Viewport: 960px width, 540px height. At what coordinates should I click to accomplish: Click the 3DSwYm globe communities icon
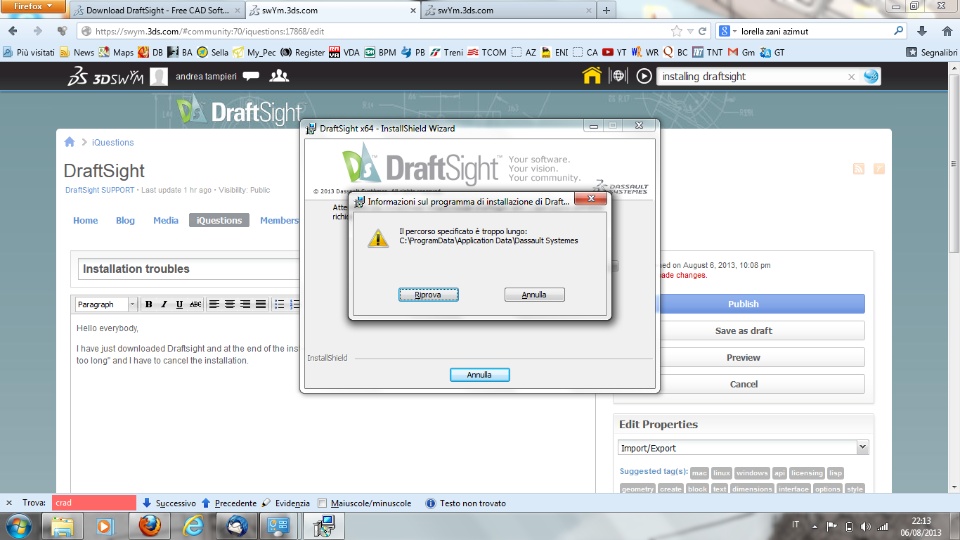[618, 76]
